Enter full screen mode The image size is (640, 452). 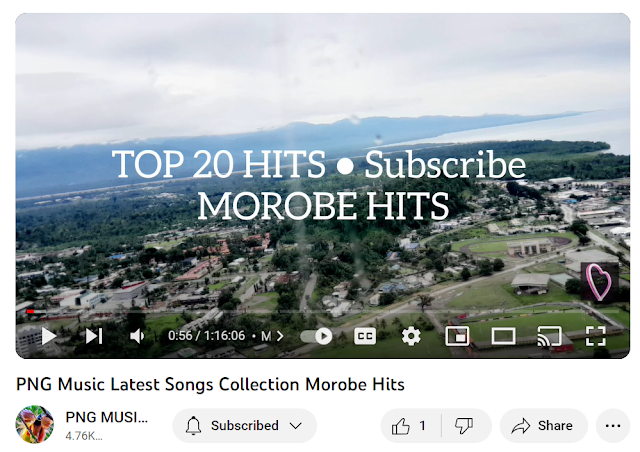pos(596,336)
